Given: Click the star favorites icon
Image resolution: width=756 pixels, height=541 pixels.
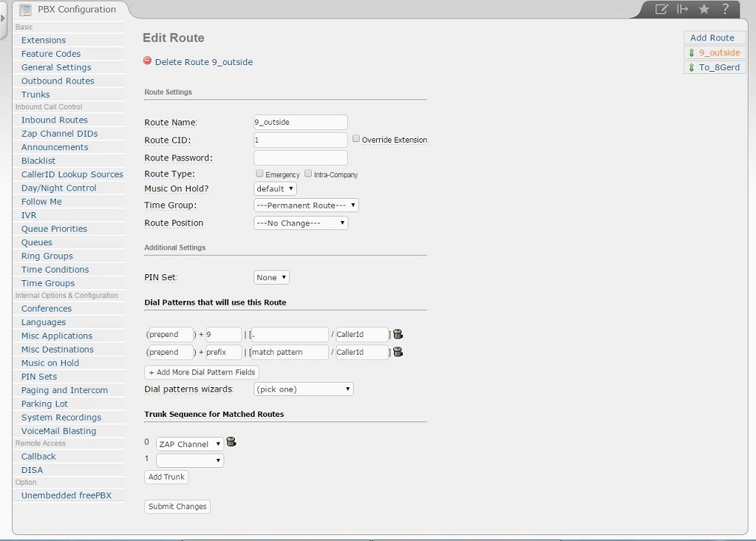Looking at the screenshot, I should tap(704, 10).
